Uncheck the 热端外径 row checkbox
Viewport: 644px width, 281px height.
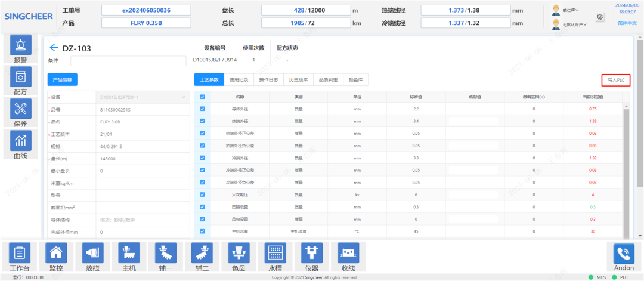[202, 121]
